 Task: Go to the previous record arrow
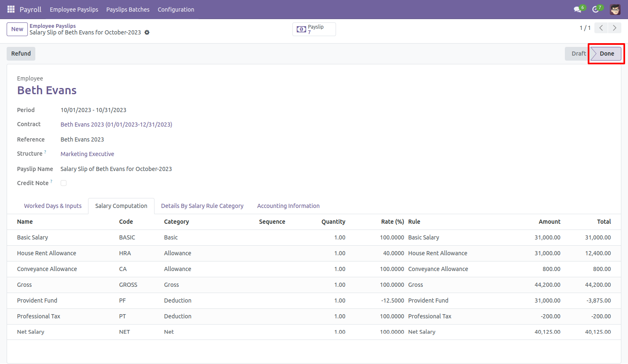coord(601,28)
